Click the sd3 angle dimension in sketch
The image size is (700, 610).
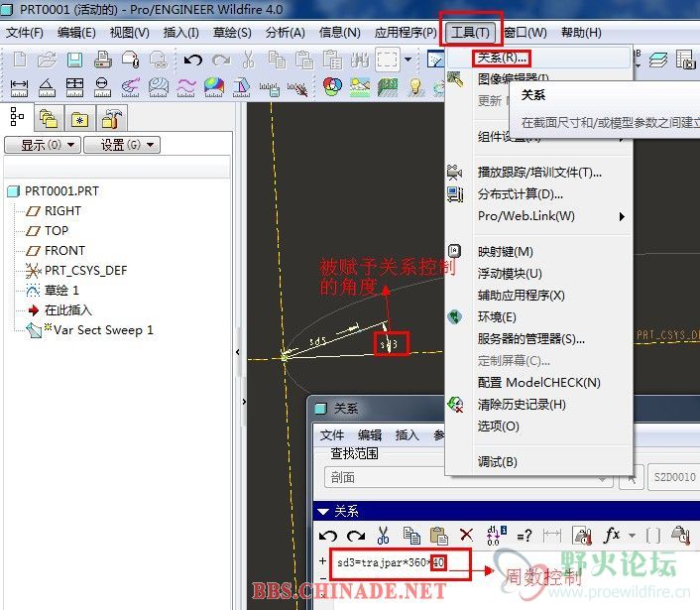pos(391,344)
